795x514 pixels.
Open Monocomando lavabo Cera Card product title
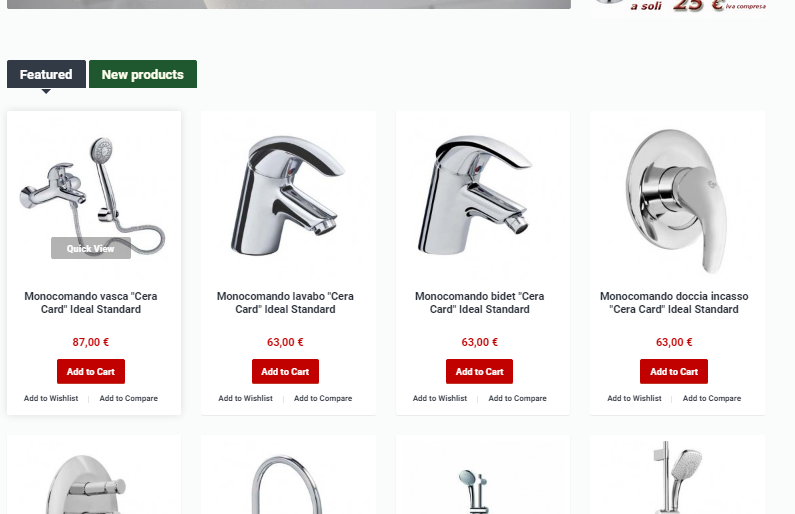coord(285,303)
